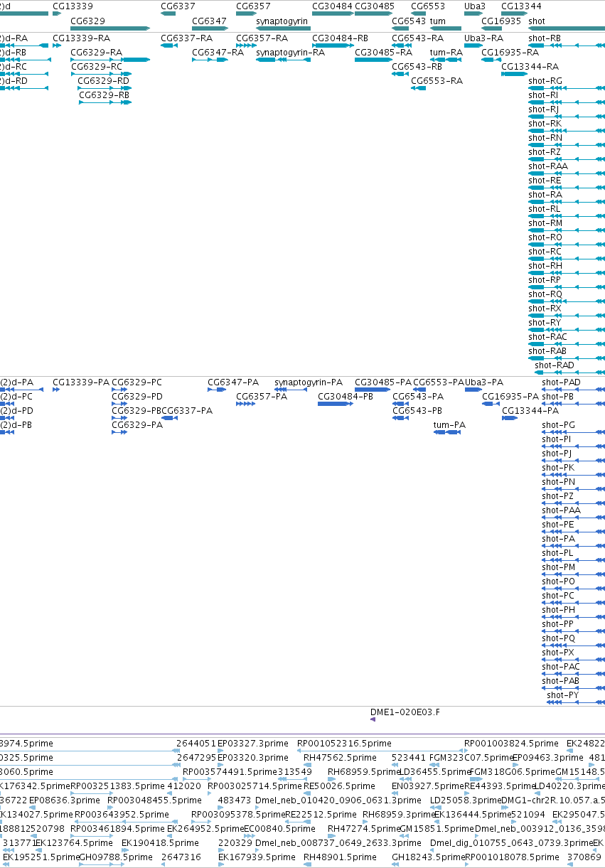Select the tum gene label
This screenshot has width=605, height=868.
[x=438, y=21]
